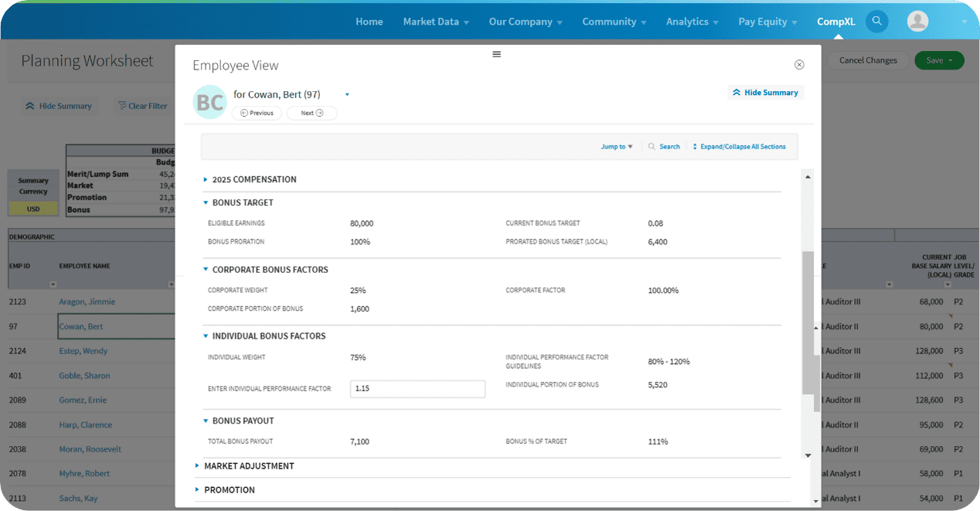Hide Summary in Employee View dialog
980x511 pixels.
tap(765, 93)
